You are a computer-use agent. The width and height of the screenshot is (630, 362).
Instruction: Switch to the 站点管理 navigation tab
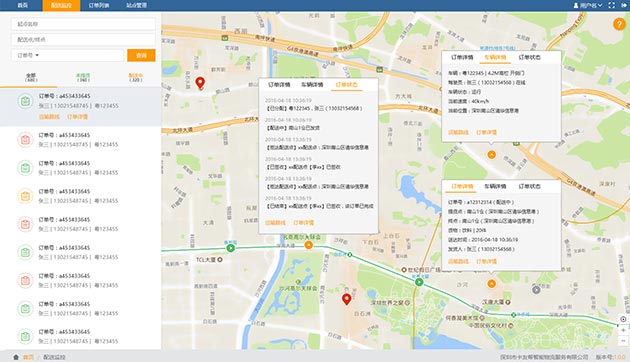pyautogui.click(x=137, y=5)
